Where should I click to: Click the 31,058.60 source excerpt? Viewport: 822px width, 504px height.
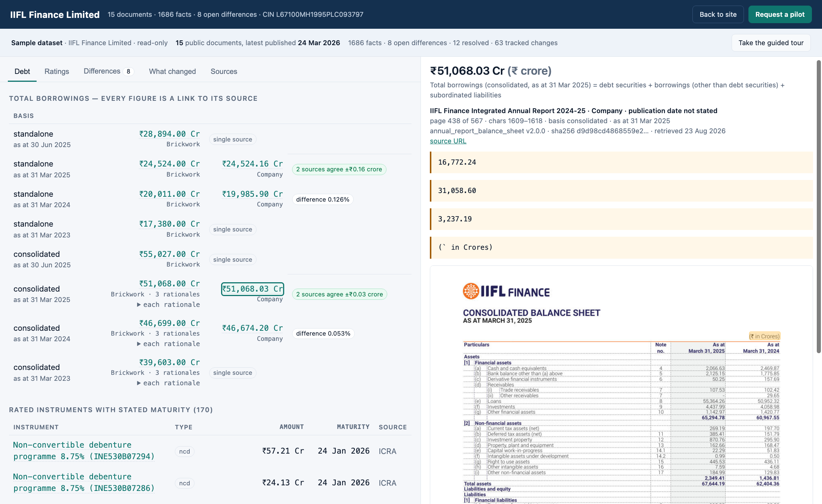(621, 191)
